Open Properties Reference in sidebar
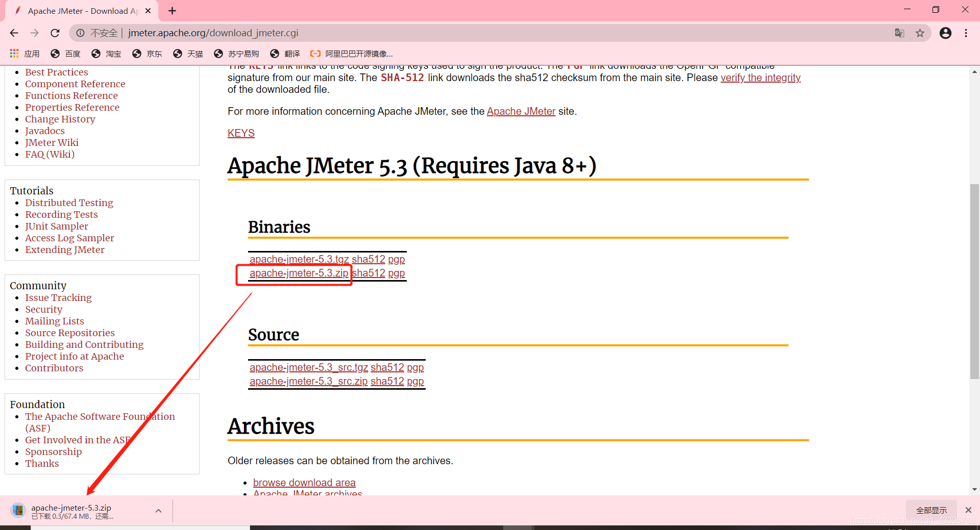 click(x=72, y=107)
